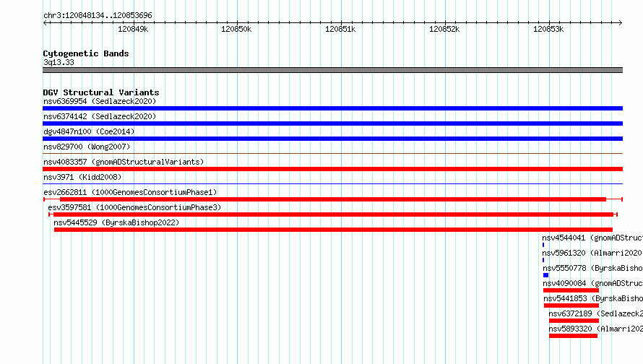Screen dimensions: 643x364
Task: Open the nsv6374142 (Sedlazeck2020) label
Action: (x=100, y=116)
